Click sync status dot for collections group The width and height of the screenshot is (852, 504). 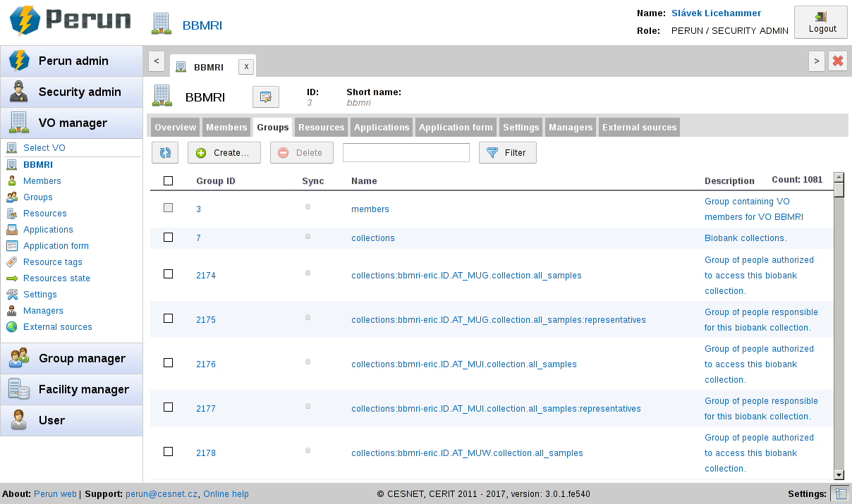[x=308, y=236]
